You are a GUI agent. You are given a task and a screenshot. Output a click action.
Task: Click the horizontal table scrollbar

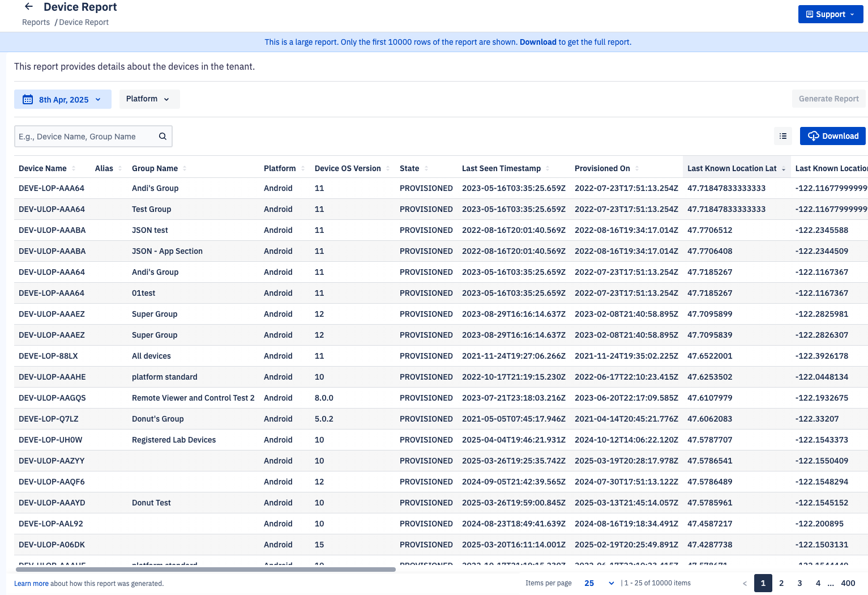coord(206,569)
